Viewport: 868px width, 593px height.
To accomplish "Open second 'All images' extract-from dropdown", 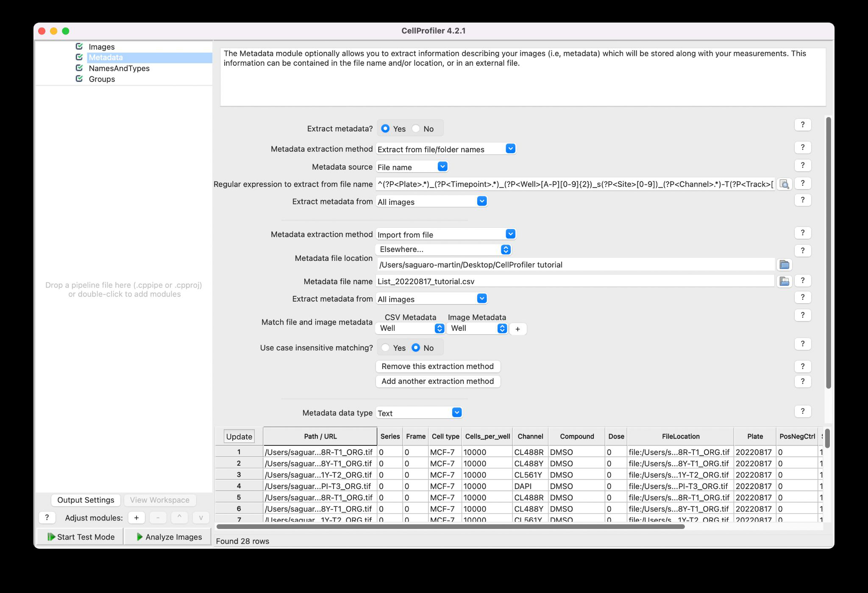I will 432,299.
